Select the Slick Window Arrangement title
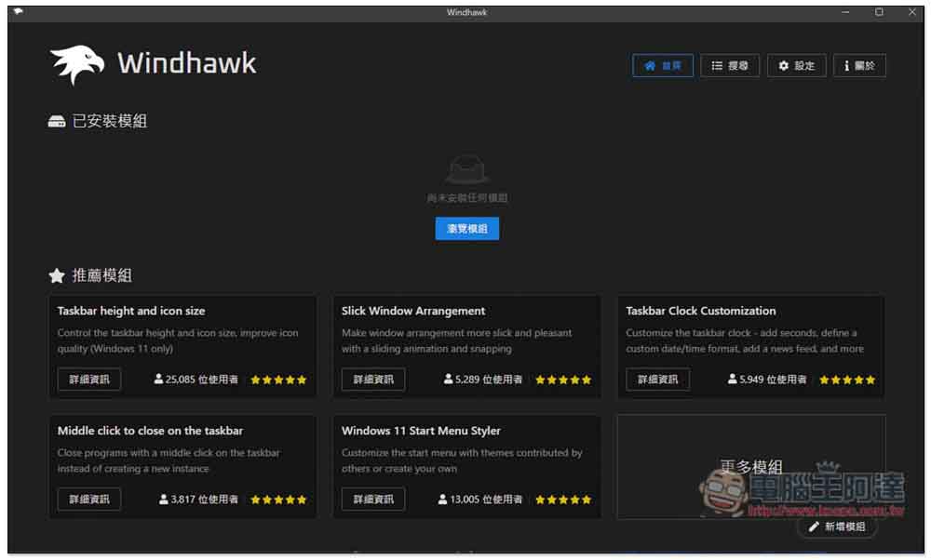The height and width of the screenshot is (560, 931). (413, 311)
